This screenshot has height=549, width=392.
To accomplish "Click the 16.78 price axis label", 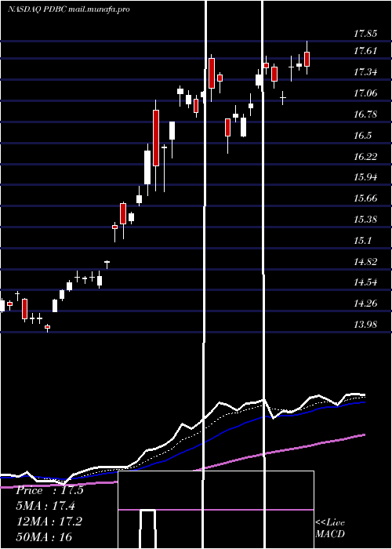I will click(365, 115).
